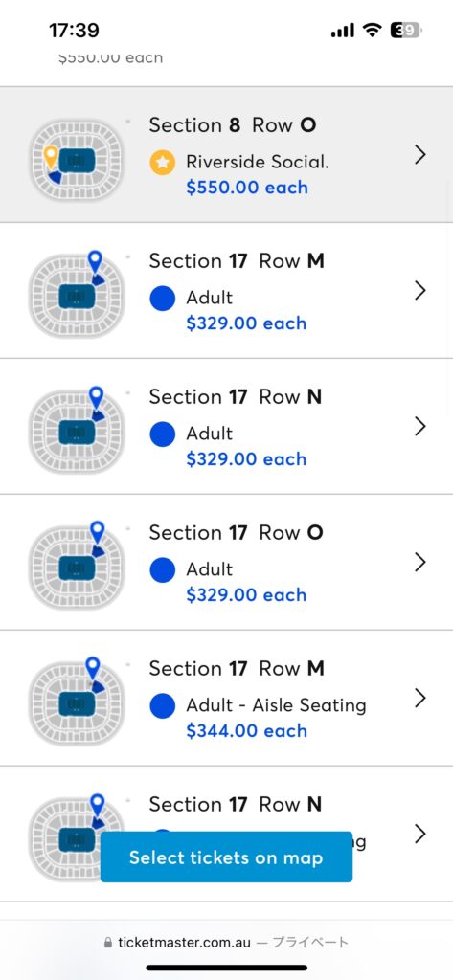
Task: Open the stadium map icon for the Aisle Seating Row M listing
Action: pyautogui.click(x=77, y=702)
